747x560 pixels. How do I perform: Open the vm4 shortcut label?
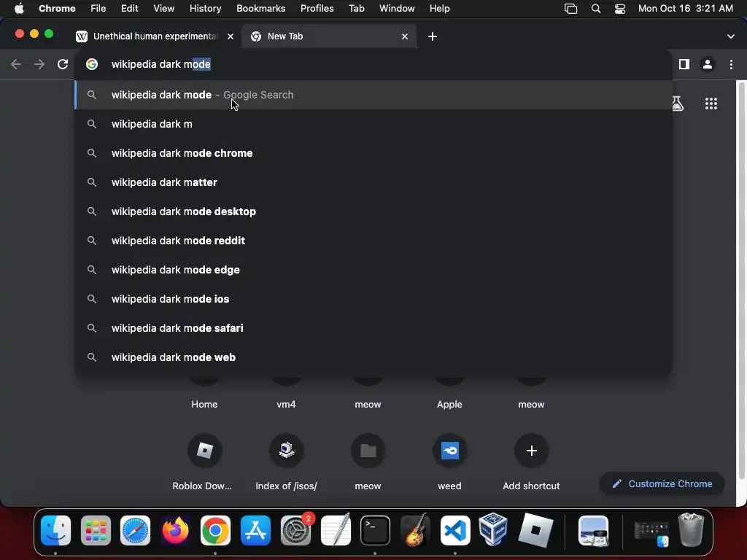[x=286, y=404]
